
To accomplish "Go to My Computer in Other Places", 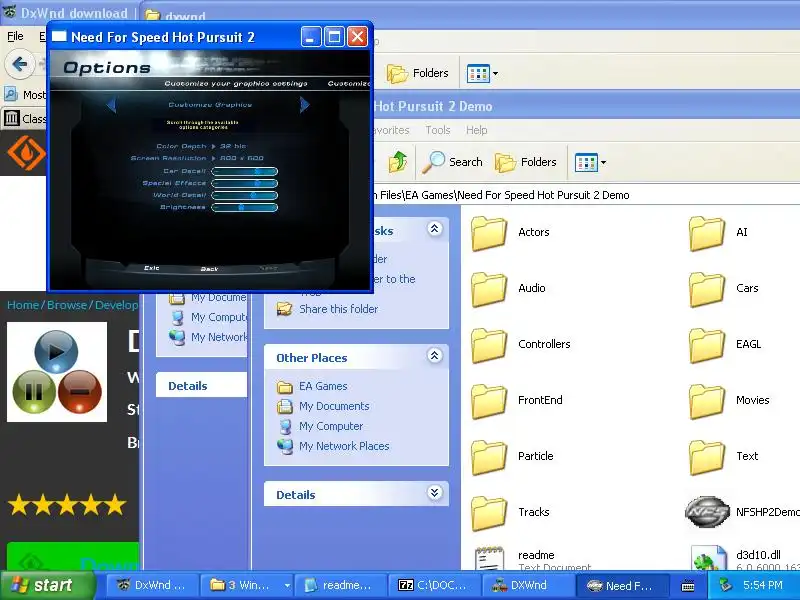I will click(320, 427).
